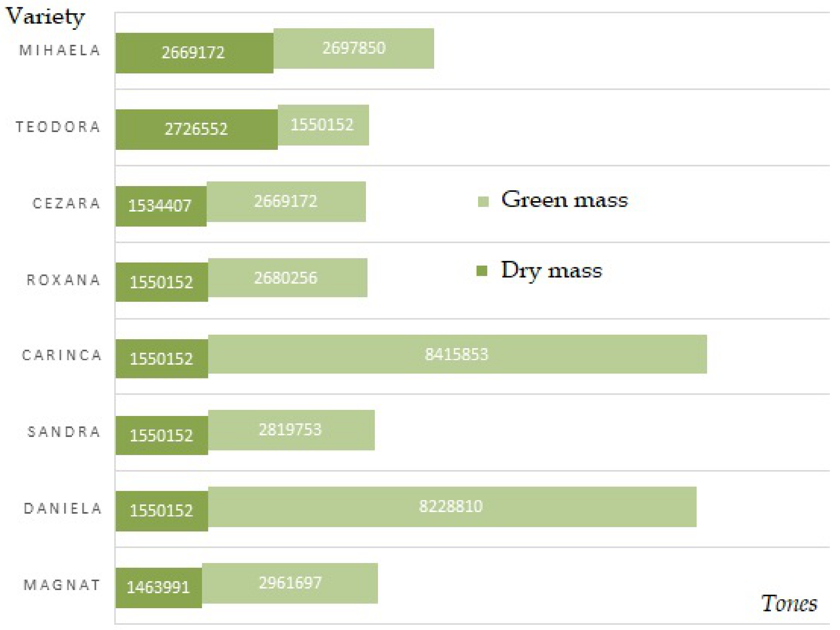Select the DANIELA green mass bar 8228810
Screen dimensions: 840x630
[452, 506]
